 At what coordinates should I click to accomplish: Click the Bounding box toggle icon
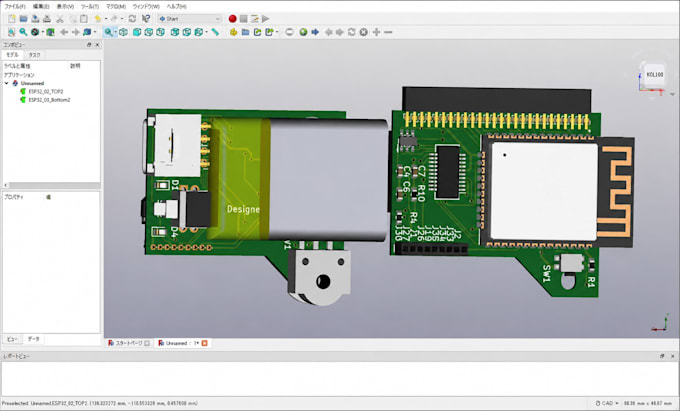coord(50,32)
